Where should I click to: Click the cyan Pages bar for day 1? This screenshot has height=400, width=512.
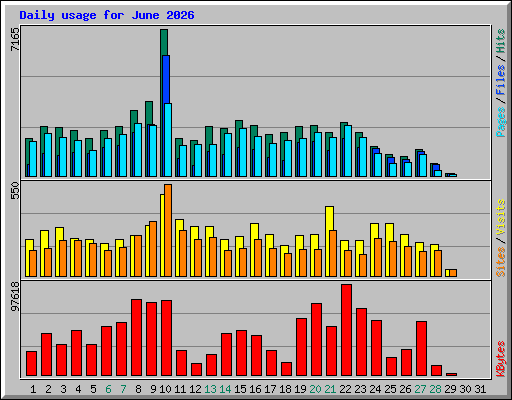click(33, 159)
